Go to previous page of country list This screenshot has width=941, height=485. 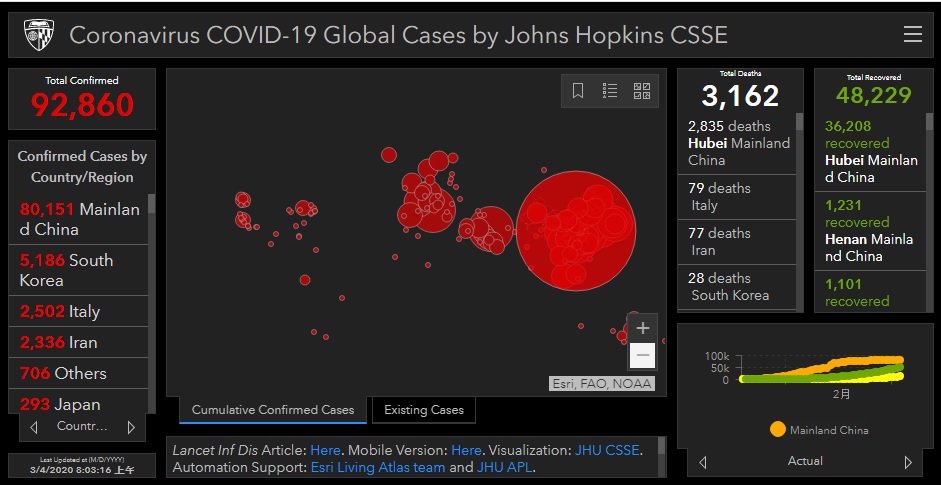tap(34, 427)
